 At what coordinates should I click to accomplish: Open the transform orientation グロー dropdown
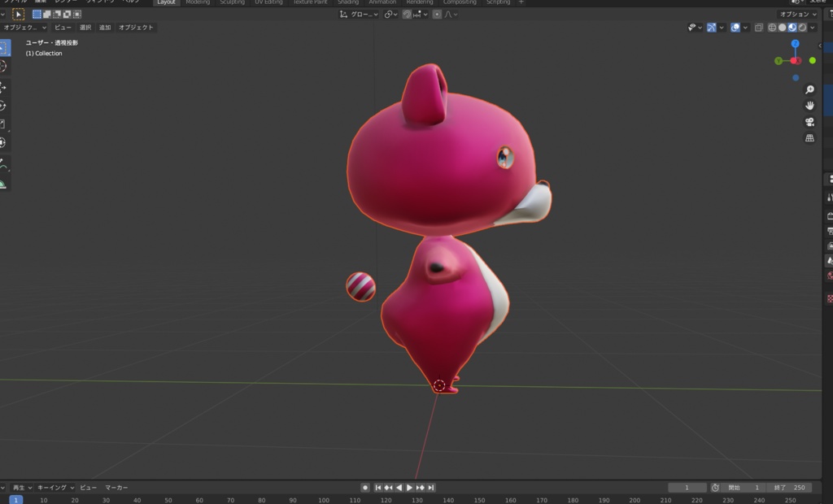tap(359, 15)
